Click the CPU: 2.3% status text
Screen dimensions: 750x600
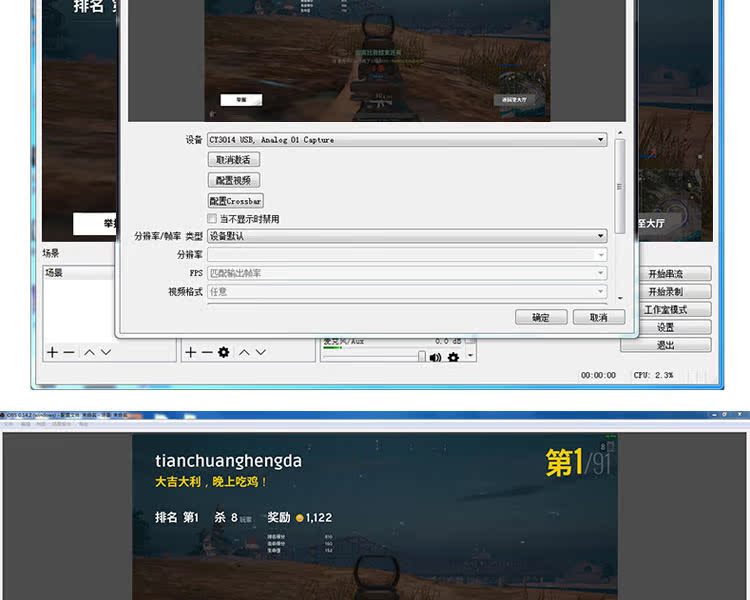(653, 375)
